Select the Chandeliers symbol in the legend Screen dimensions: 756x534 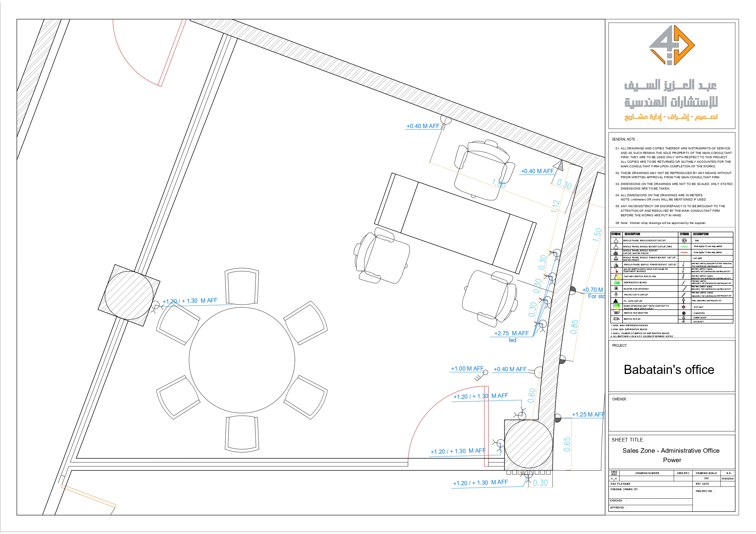tap(684, 313)
